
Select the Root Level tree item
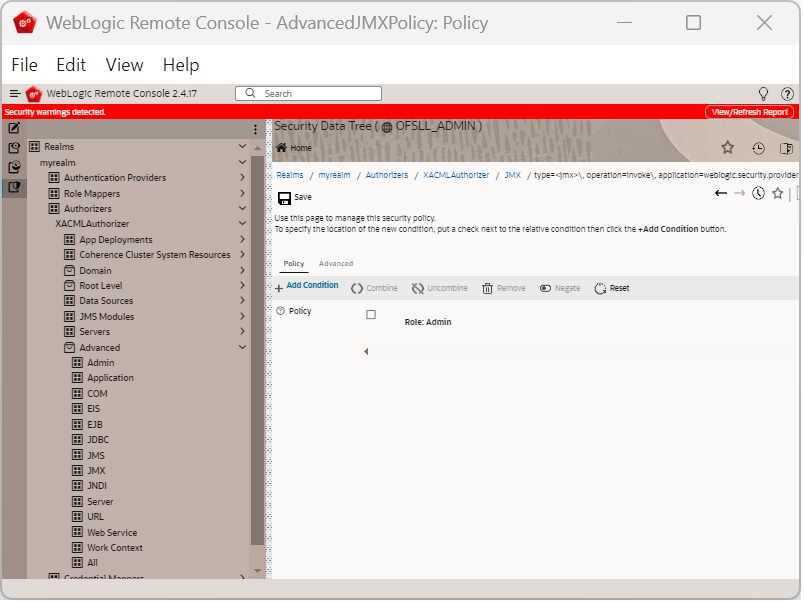click(x=101, y=287)
